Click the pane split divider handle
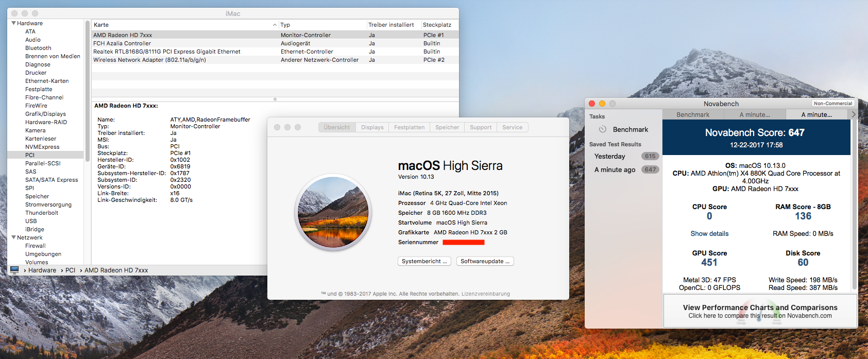The height and width of the screenshot is (359, 868). [275, 99]
